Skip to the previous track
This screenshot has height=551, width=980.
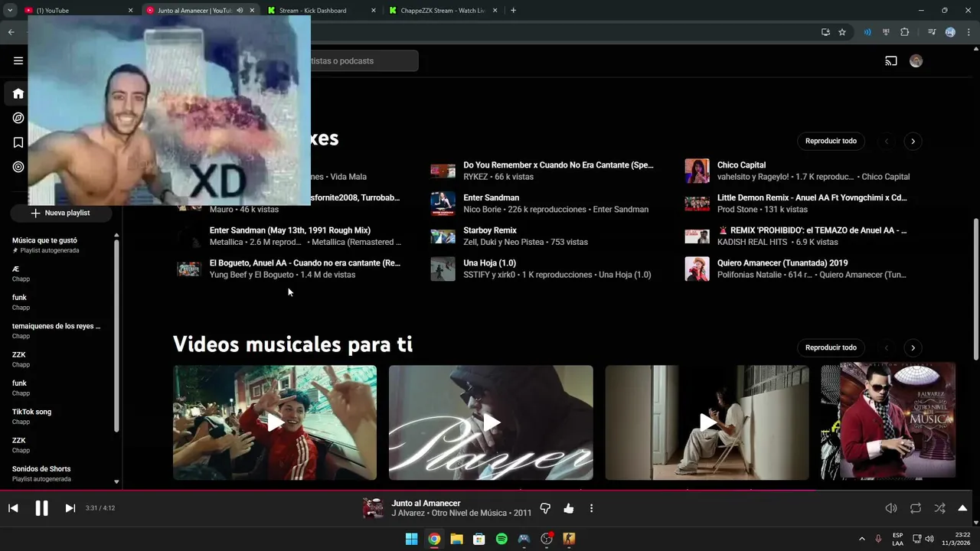13,508
